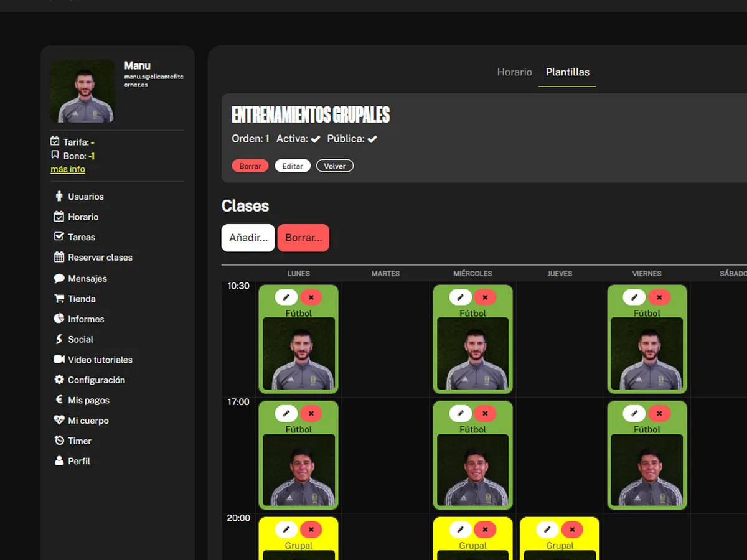Delete Friday 17:00 Fútbol class
The width and height of the screenshot is (747, 560).
pos(659,413)
